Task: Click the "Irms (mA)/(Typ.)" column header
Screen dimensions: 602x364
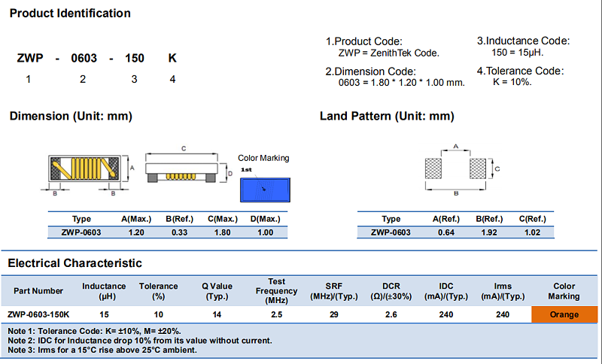Action: (x=503, y=291)
